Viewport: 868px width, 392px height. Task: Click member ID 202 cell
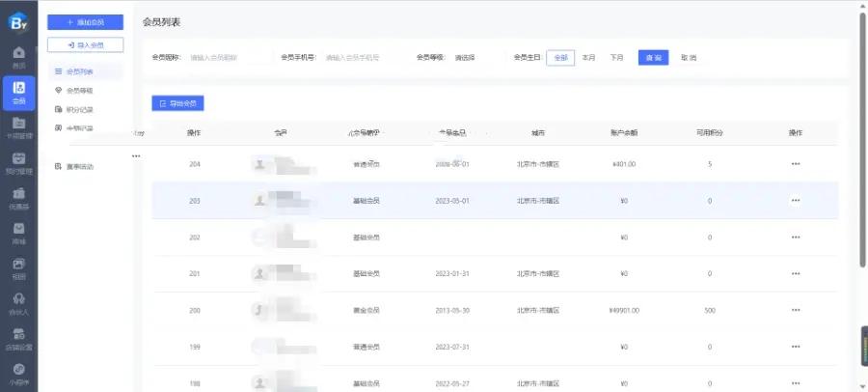coord(194,238)
